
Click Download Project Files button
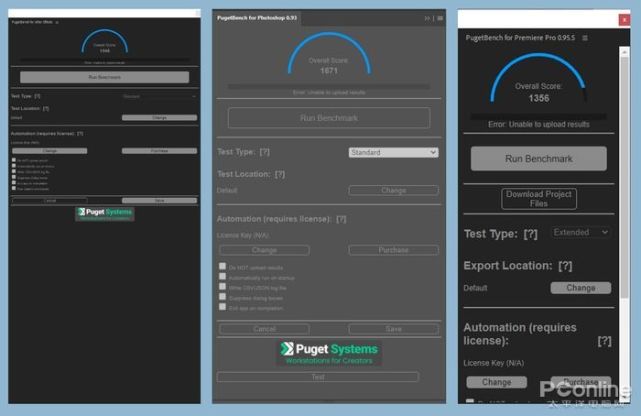[x=539, y=199]
